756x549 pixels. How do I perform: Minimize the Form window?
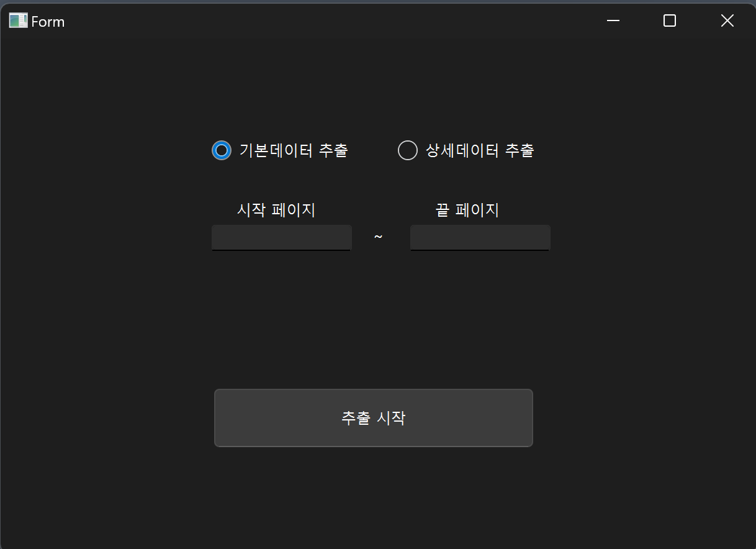point(613,20)
